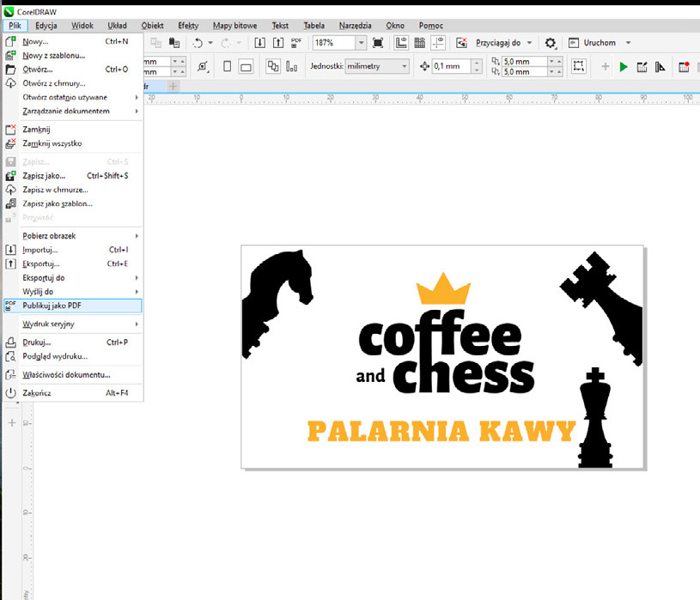Click the plus icon in the left toolbox
The width and height of the screenshot is (700, 600).
(x=12, y=423)
